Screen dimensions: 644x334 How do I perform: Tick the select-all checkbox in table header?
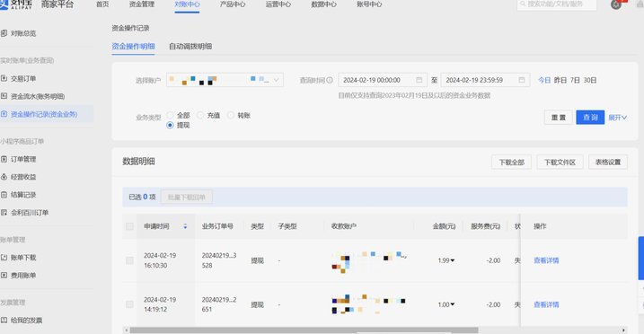pos(129,226)
